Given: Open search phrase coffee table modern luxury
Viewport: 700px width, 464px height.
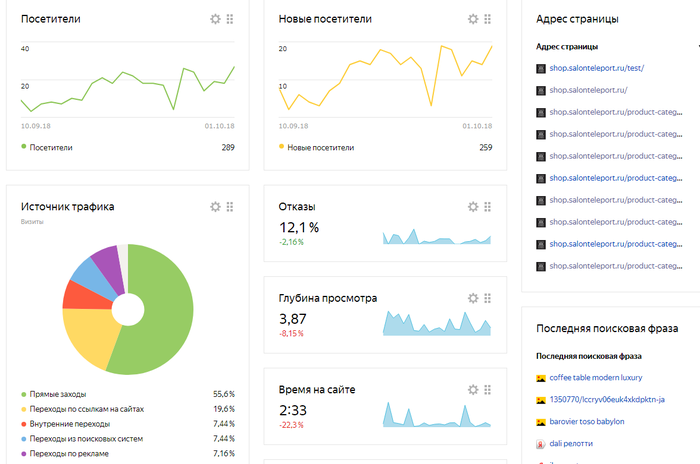Looking at the screenshot, I should (595, 377).
